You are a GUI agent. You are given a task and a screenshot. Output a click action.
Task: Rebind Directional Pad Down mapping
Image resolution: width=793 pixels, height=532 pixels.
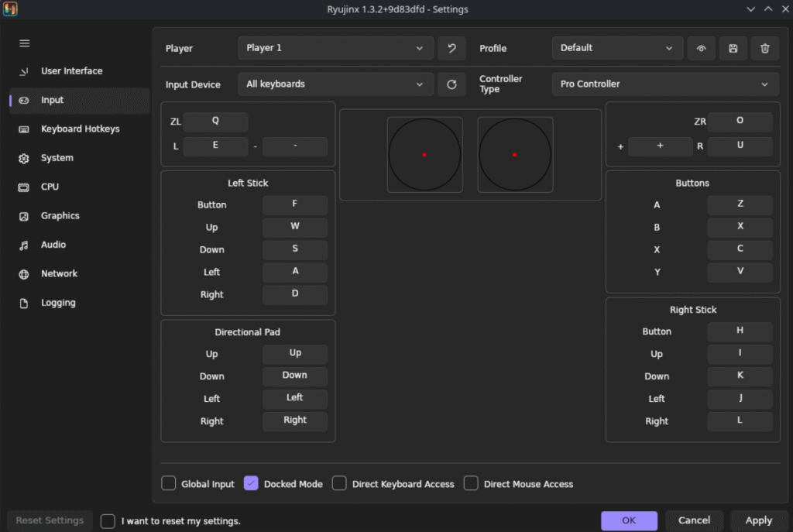[295, 376]
